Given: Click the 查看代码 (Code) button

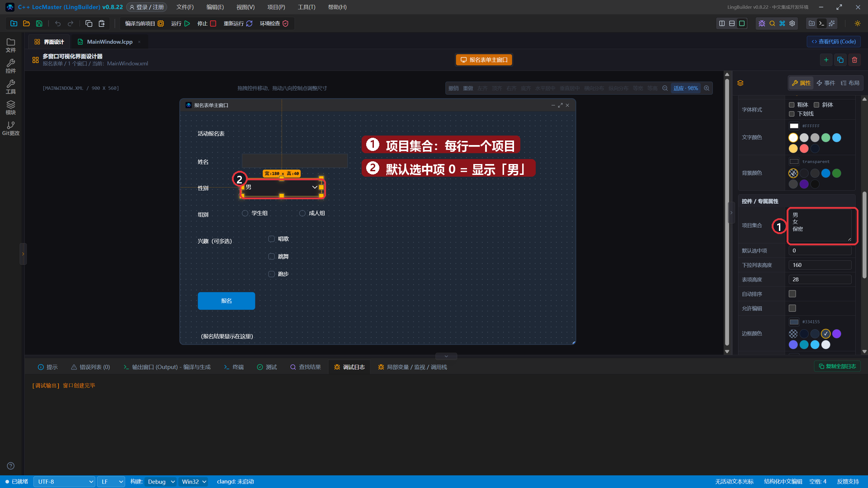Looking at the screenshot, I should [x=834, y=42].
